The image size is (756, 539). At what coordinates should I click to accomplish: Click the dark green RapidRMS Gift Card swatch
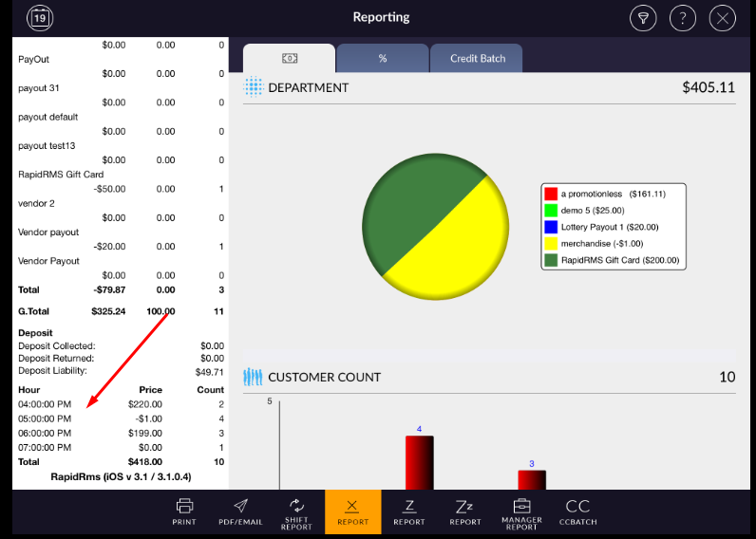point(551,259)
